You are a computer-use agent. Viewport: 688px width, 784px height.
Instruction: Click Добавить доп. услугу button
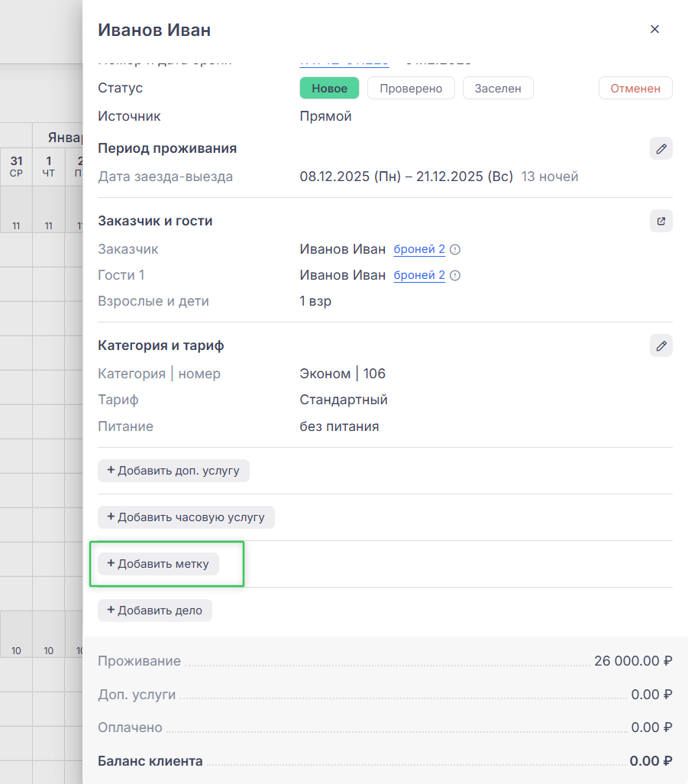point(173,471)
